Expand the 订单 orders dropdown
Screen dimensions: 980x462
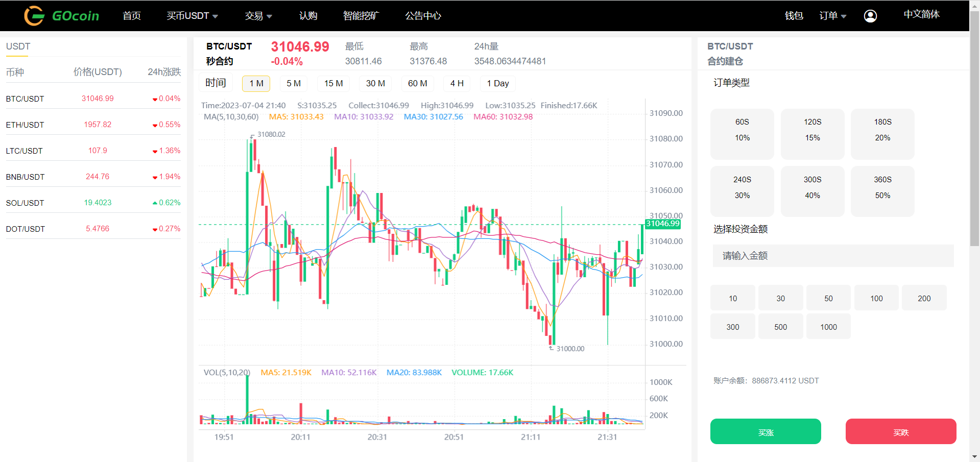coord(833,16)
